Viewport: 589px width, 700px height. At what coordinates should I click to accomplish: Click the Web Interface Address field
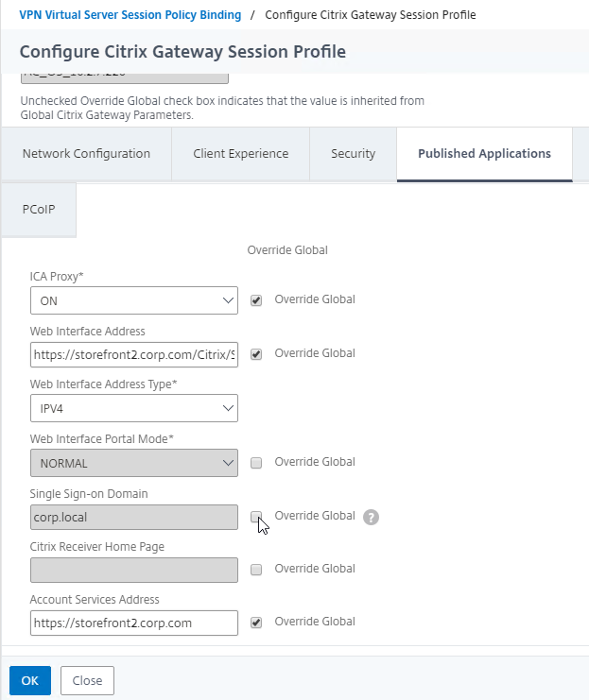coord(134,354)
